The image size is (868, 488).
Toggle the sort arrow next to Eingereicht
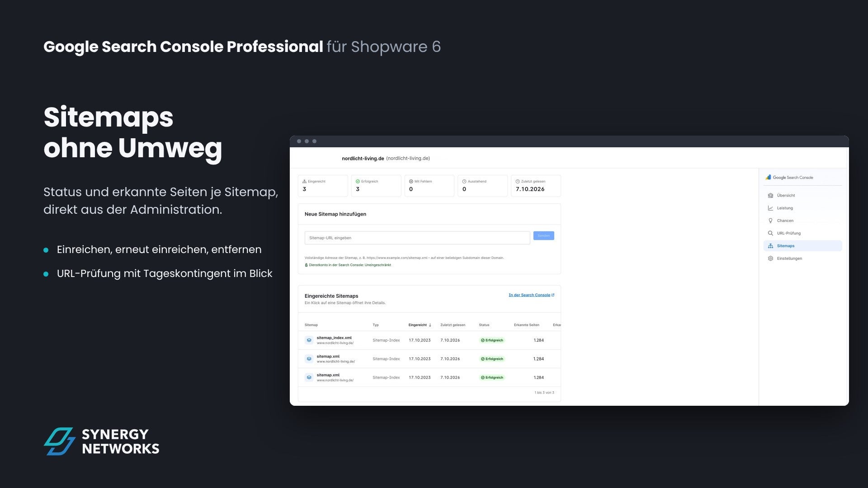[x=430, y=325]
